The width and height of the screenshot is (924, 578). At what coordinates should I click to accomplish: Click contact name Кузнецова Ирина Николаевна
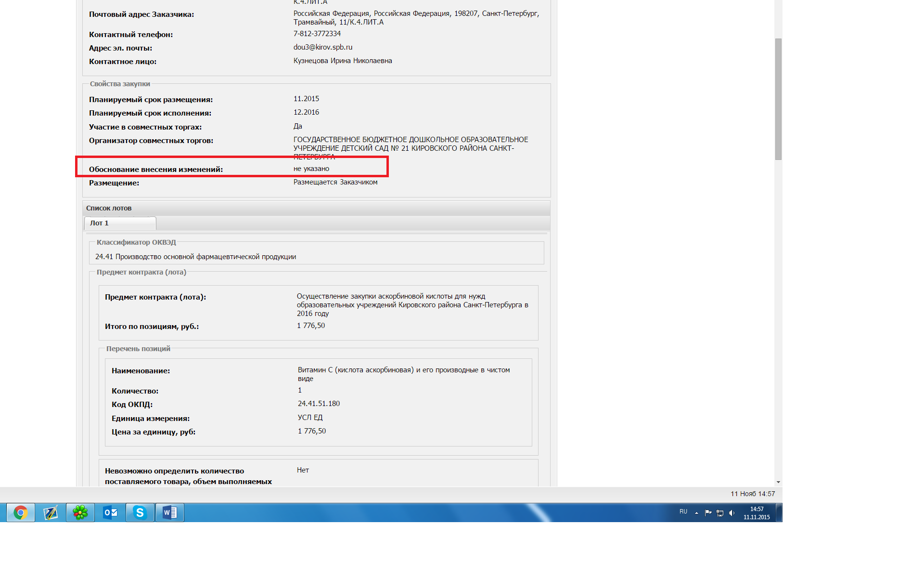pyautogui.click(x=343, y=61)
